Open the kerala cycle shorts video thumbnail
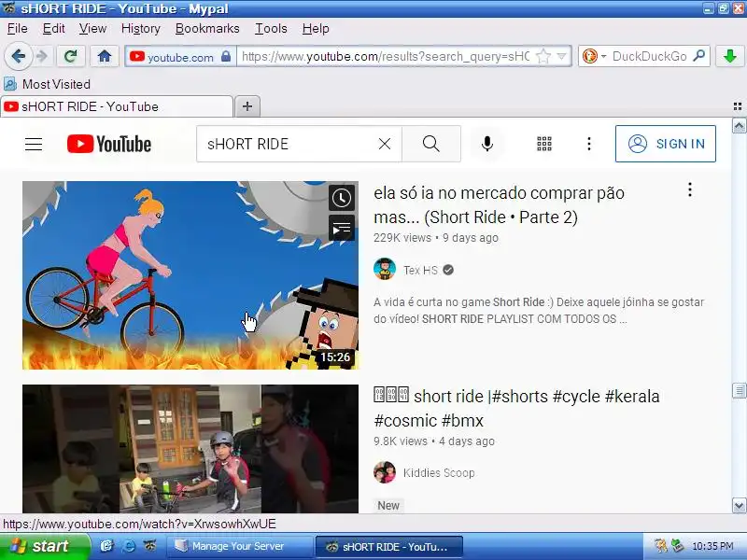 tap(190, 449)
